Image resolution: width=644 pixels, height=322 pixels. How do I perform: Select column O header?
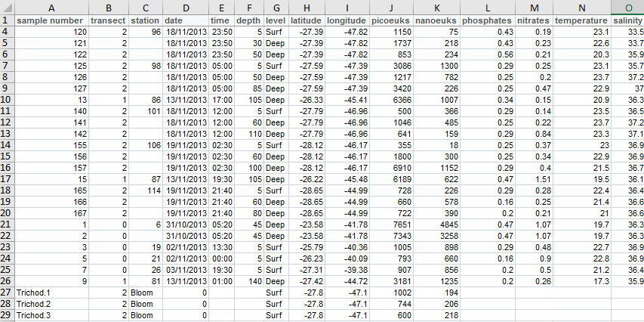[627, 7]
